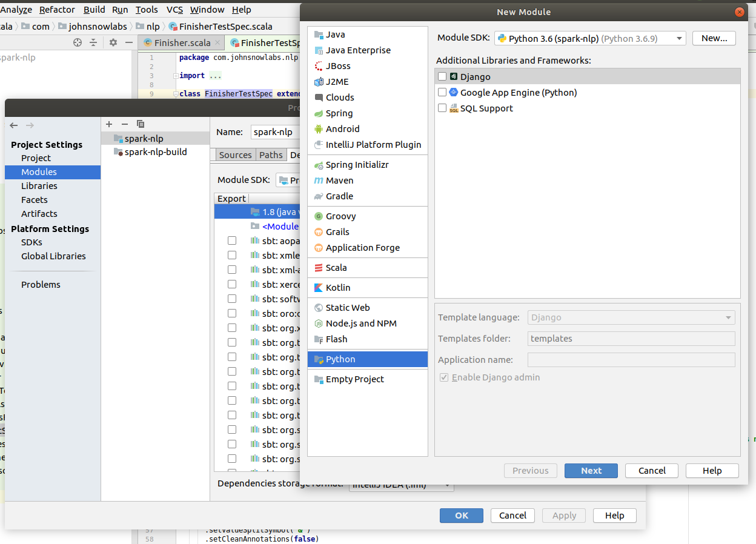The image size is (756, 544).
Task: Click Cancel in New Module dialog
Action: tap(652, 471)
